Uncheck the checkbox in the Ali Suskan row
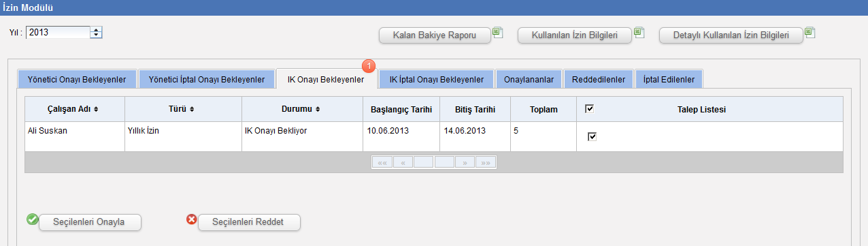This screenshot has height=246, width=868. coord(592,137)
